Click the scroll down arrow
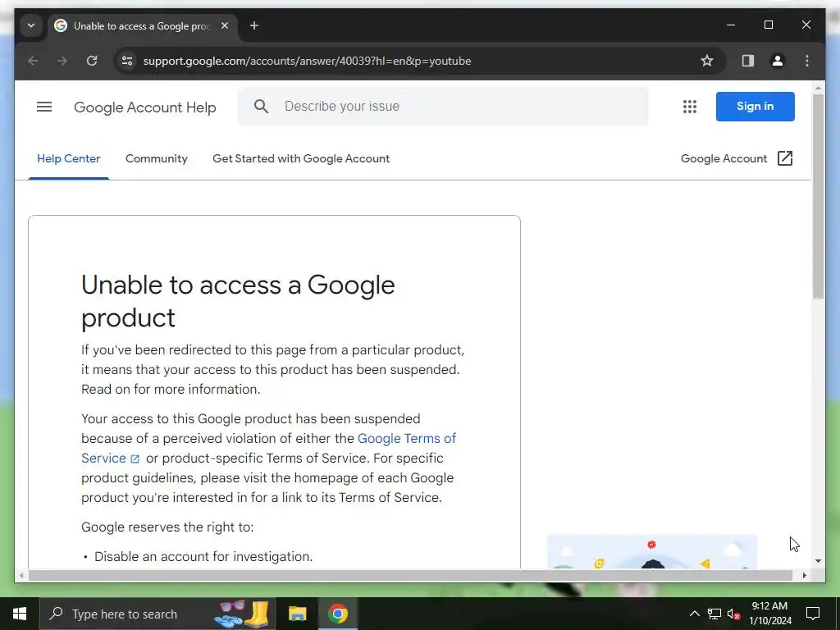840x630 pixels. point(818,561)
